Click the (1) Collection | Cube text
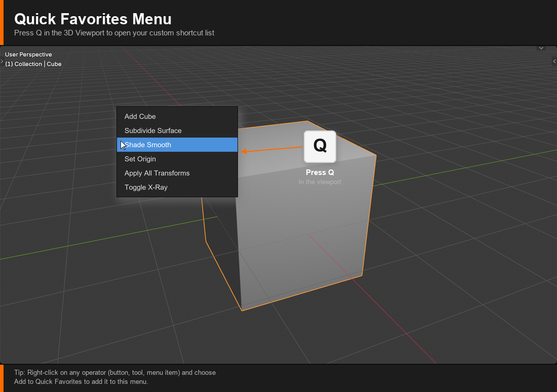 click(33, 64)
